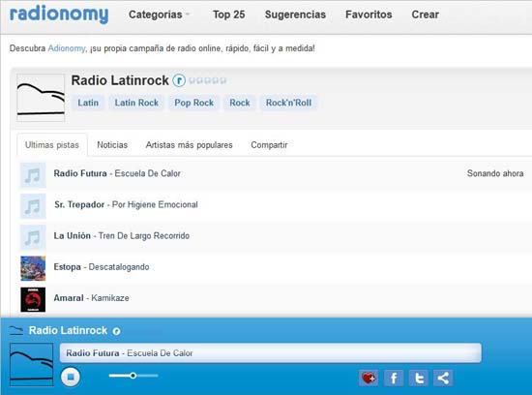Click track Radio Futura - Escuela De Calor in list

tap(117, 173)
